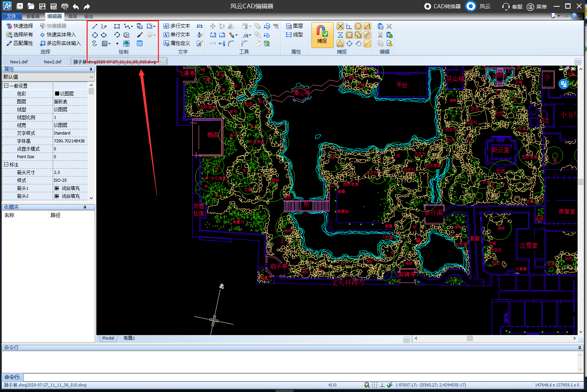This screenshot has width=587, height=392.
Task: Toggle the 捕捉 snap magnet button
Action: click(322, 34)
